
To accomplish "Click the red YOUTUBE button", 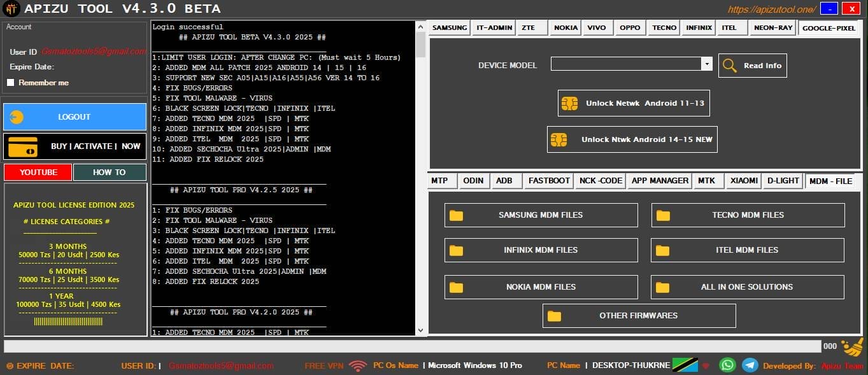I will pos(37,172).
